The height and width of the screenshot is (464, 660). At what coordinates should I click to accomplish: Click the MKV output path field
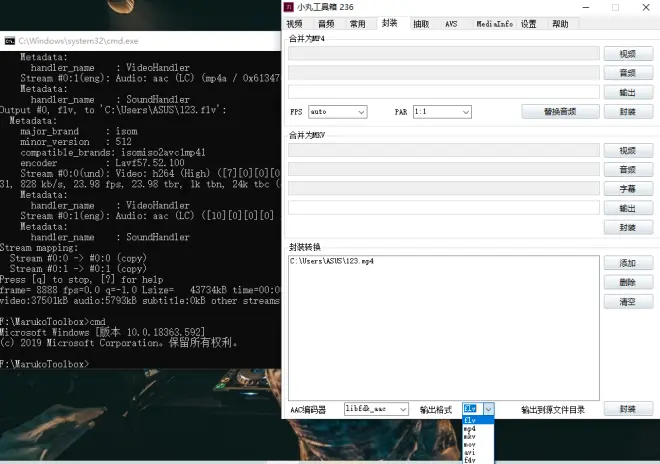[444, 208]
